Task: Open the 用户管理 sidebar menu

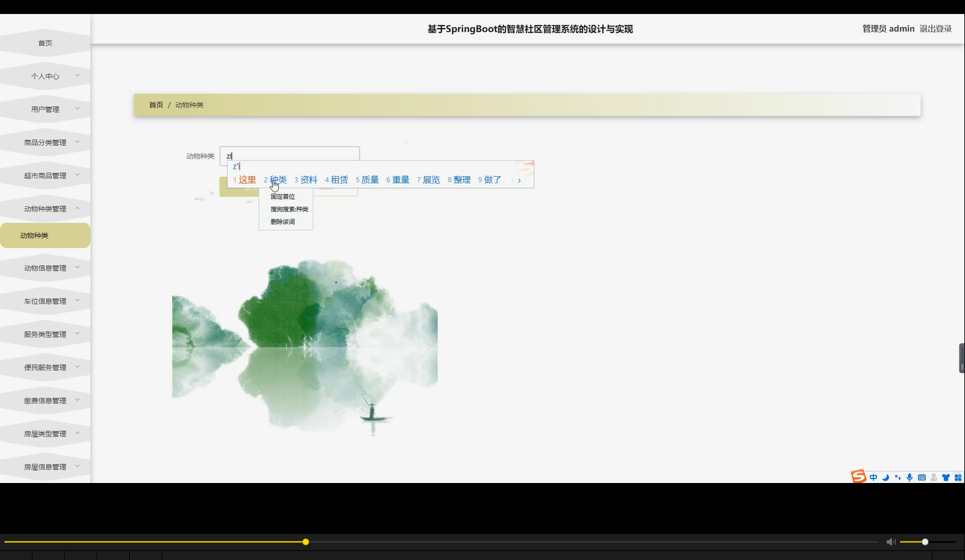Action: [45, 109]
